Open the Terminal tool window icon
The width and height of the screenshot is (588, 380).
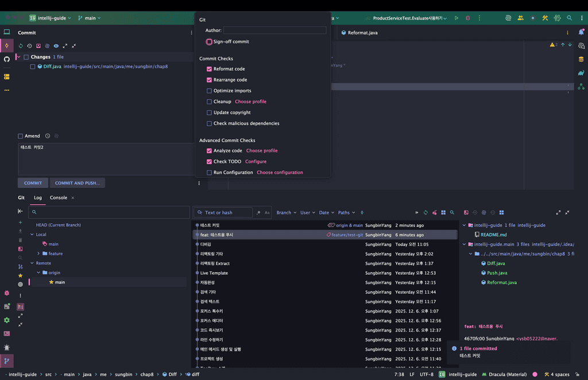(7, 333)
